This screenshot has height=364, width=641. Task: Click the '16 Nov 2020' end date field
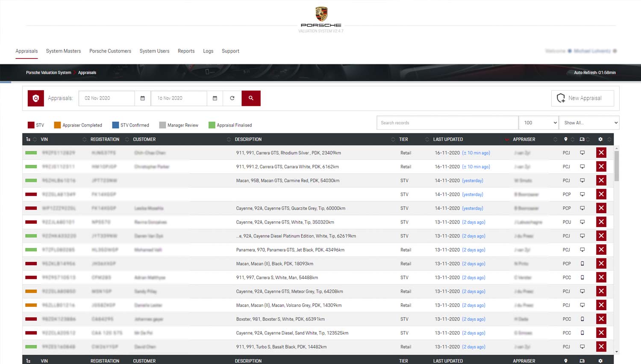[179, 98]
